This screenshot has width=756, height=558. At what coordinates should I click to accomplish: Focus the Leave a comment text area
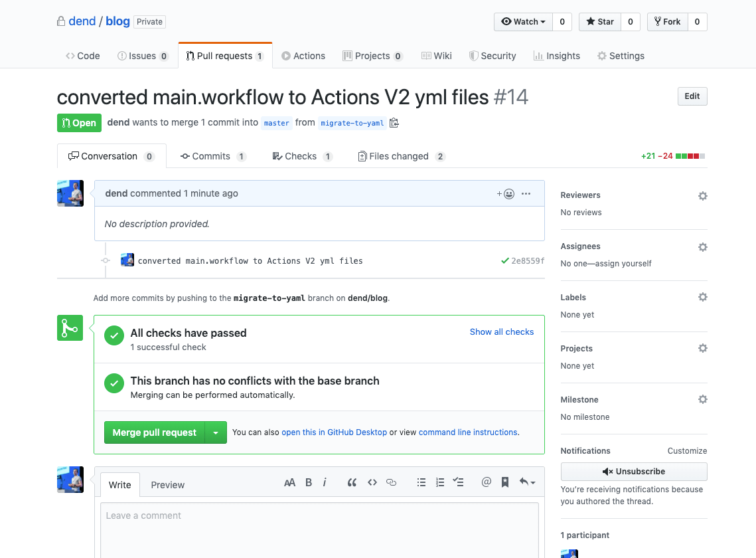pos(319,531)
